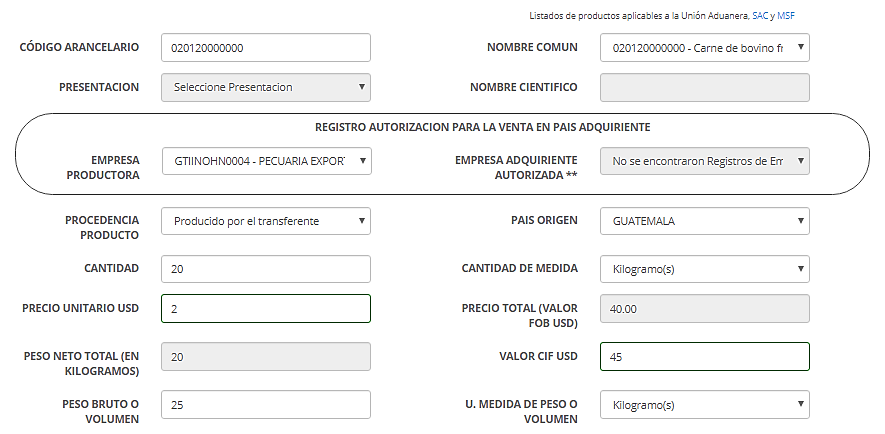
Task: Click the Código Arancelario input field
Action: click(x=266, y=48)
